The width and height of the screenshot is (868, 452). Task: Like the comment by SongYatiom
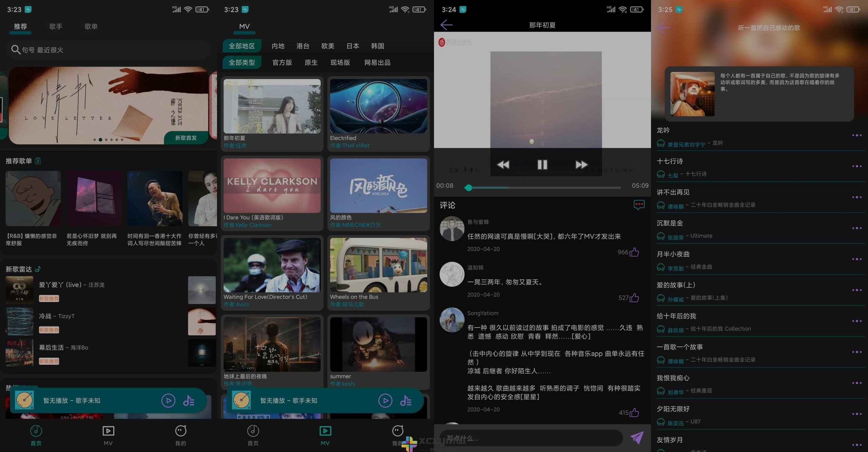[x=635, y=413]
